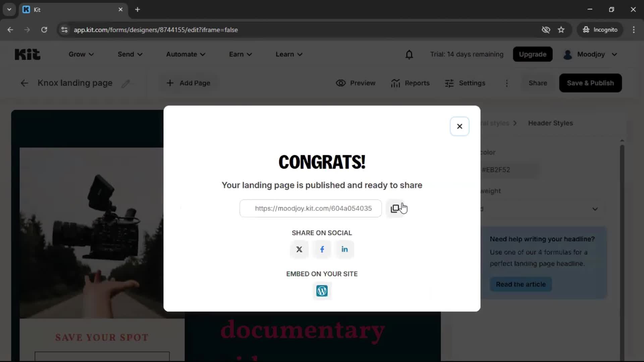Click Save & Publish

pyautogui.click(x=590, y=83)
